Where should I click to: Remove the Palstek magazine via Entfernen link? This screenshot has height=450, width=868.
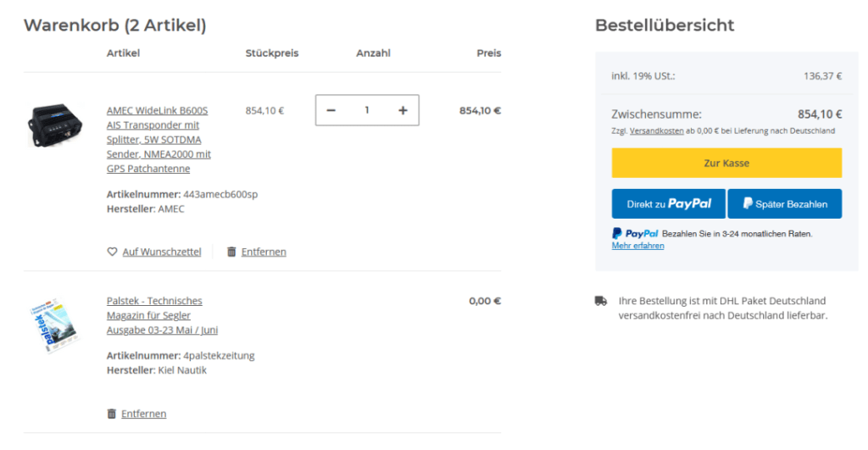tap(143, 414)
